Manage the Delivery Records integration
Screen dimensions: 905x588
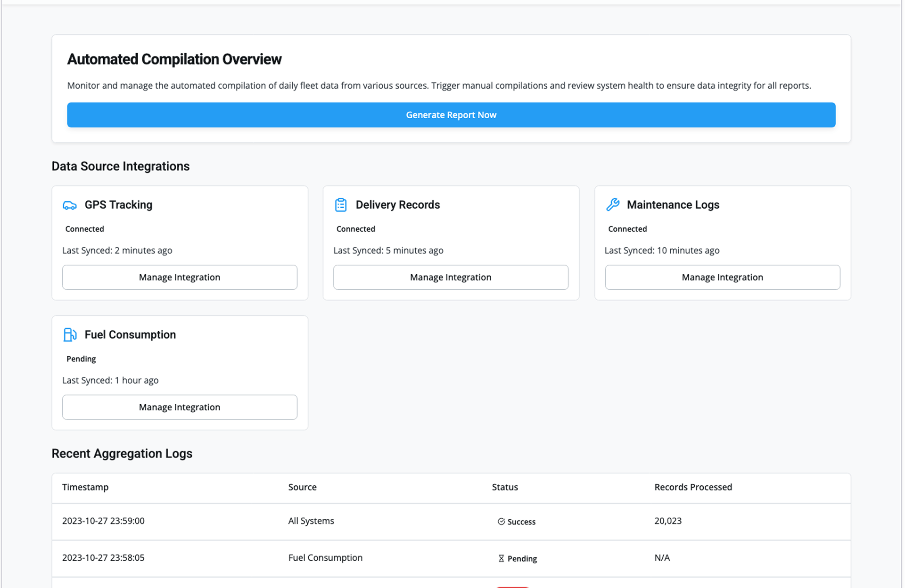[x=451, y=277]
